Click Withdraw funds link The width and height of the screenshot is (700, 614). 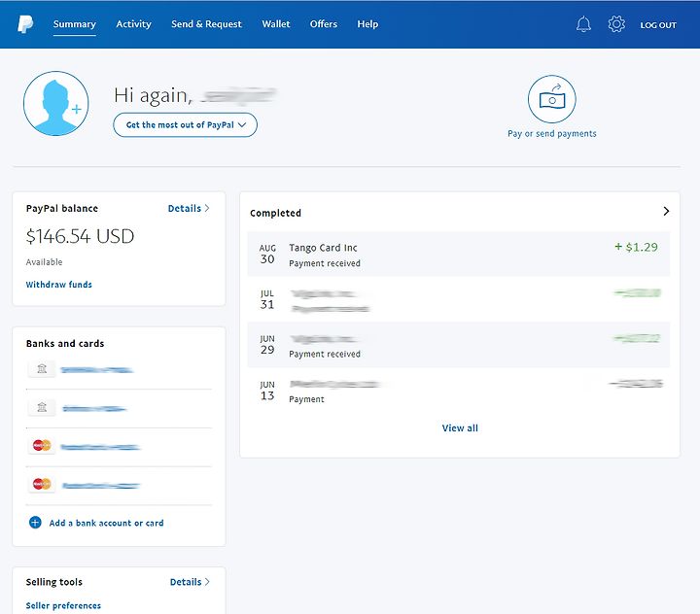tap(59, 285)
